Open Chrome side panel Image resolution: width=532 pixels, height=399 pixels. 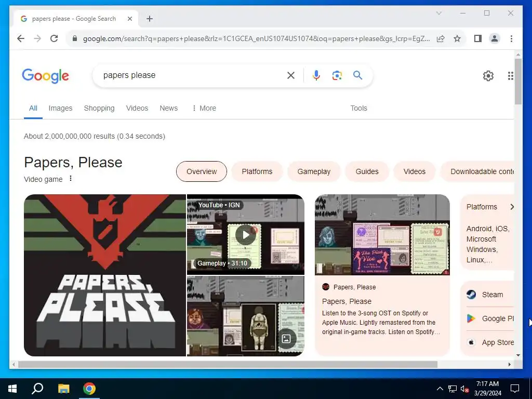(478, 38)
